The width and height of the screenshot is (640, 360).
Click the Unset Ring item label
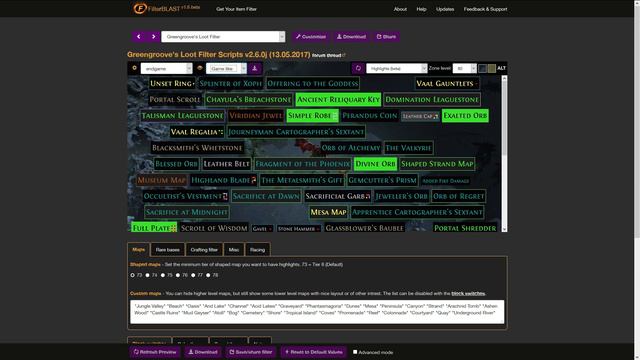172,83
